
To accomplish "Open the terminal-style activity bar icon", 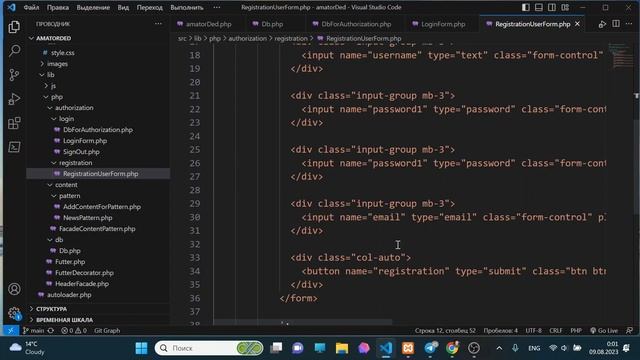I will pyautogui.click(x=14, y=147).
